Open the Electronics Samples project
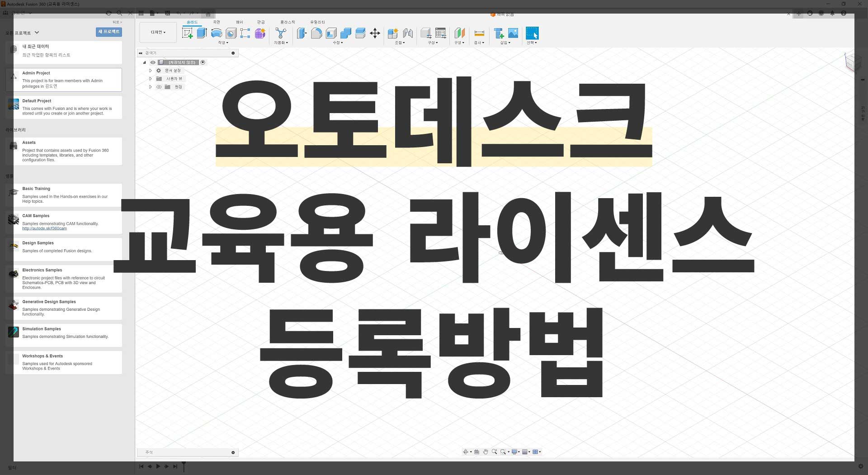868x475 pixels. pyautogui.click(x=64, y=279)
